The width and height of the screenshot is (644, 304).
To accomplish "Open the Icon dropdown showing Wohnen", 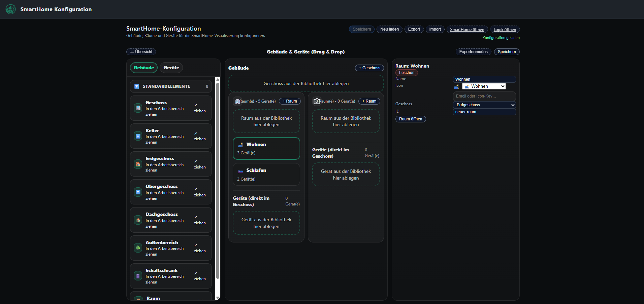I will click(x=484, y=86).
